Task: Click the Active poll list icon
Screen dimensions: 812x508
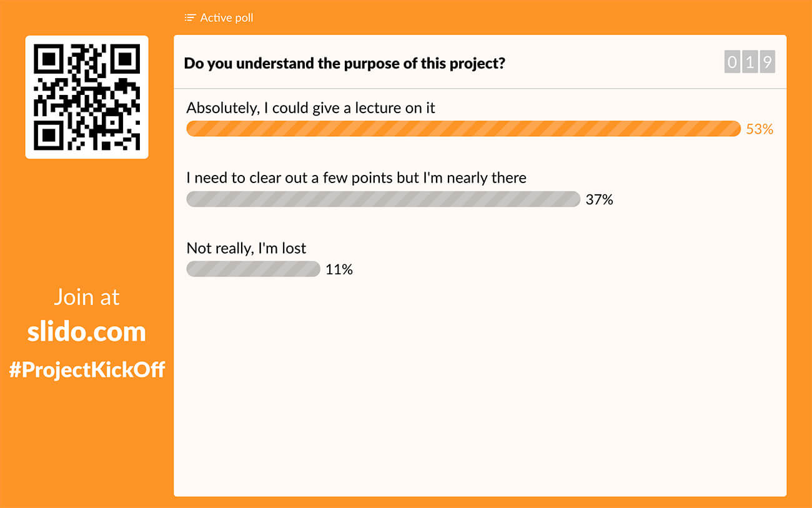Action: tap(191, 17)
